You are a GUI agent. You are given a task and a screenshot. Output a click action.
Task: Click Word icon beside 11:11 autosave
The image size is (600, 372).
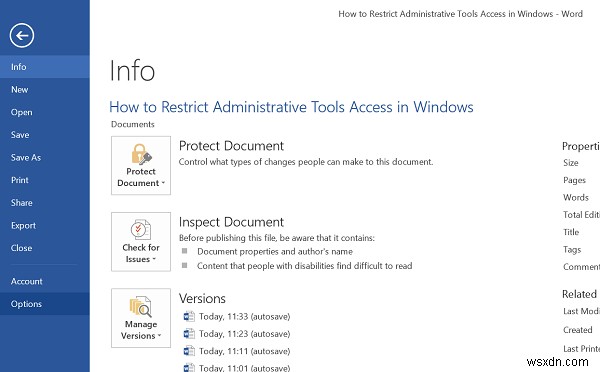pos(189,351)
